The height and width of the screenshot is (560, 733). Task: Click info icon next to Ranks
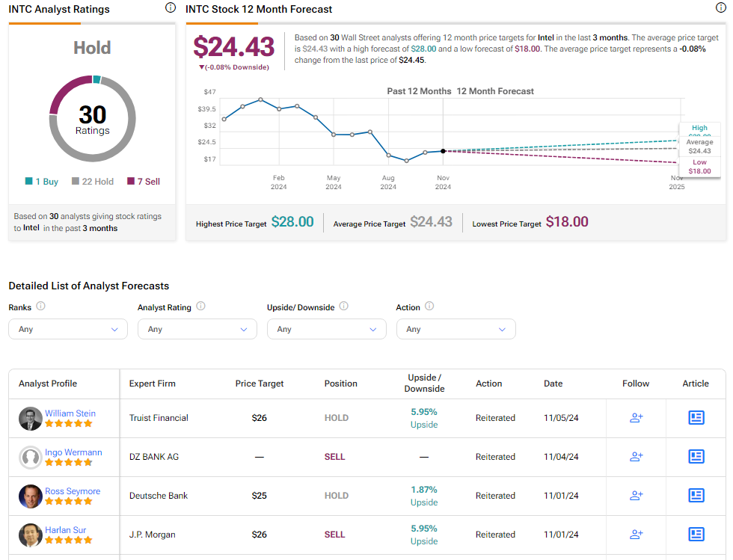pos(40,307)
